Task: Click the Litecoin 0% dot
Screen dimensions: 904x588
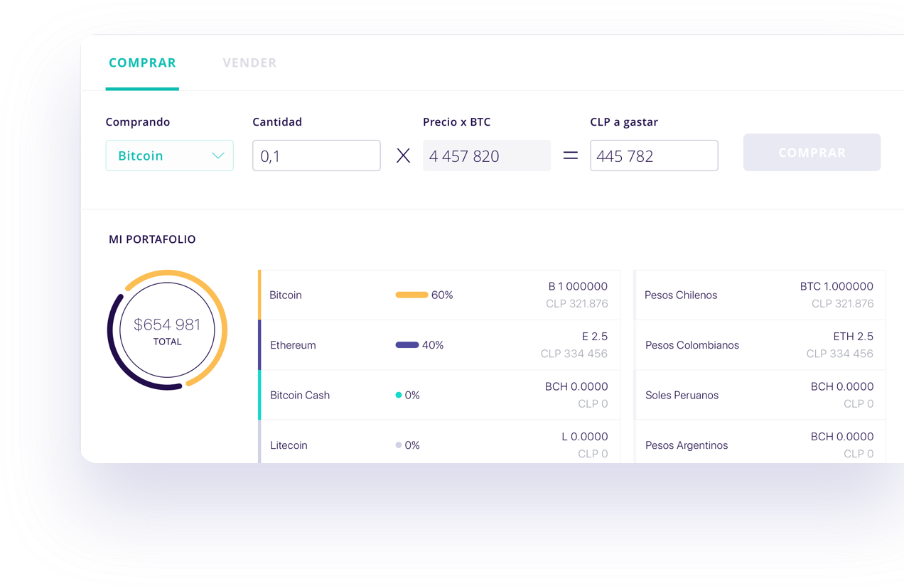Action: (x=399, y=445)
